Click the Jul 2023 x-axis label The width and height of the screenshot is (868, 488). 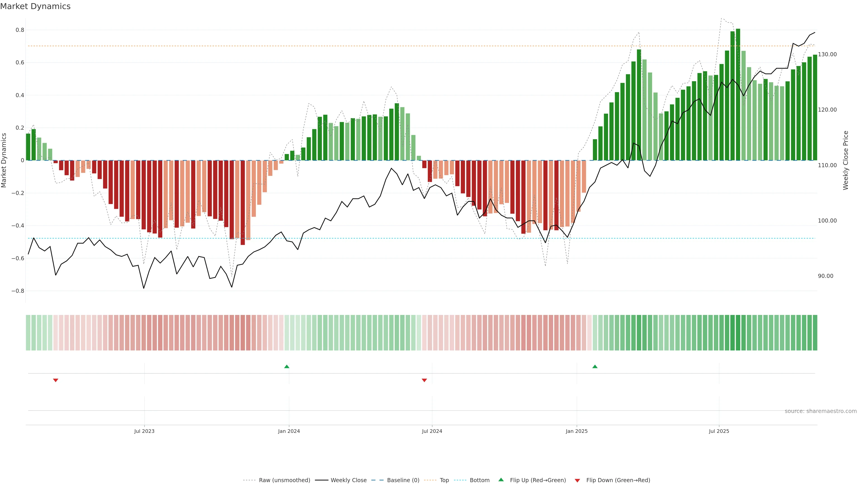click(144, 431)
